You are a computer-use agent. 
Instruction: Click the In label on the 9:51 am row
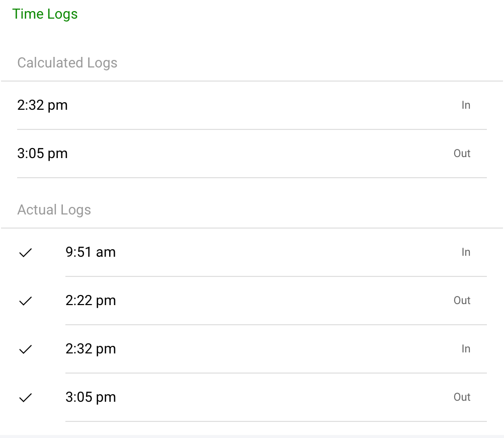(x=466, y=252)
